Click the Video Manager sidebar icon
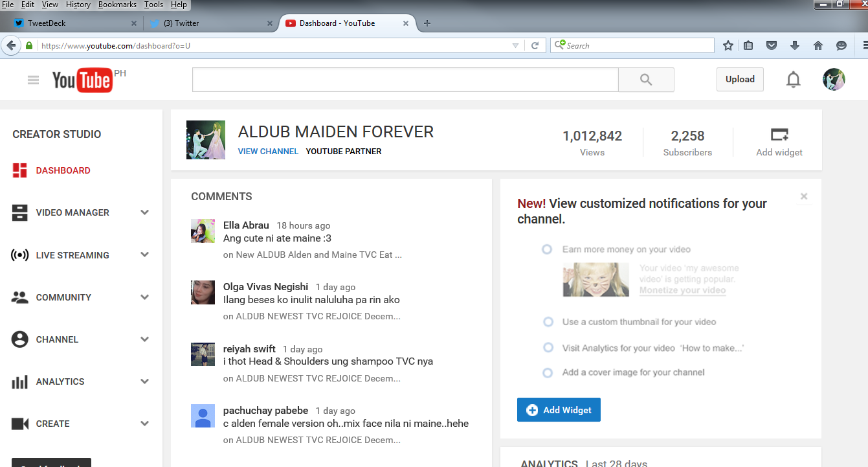Screen dimensions: 868x467 [20, 212]
